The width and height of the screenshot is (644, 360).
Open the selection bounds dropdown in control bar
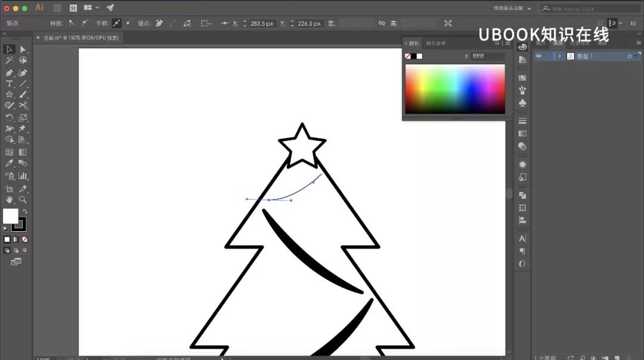[x=206, y=23]
